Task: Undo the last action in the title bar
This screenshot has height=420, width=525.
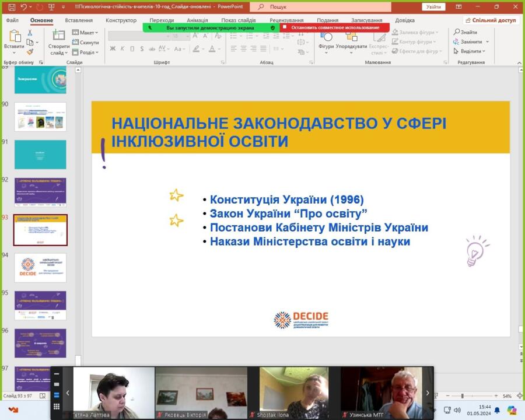Action: pos(23,6)
